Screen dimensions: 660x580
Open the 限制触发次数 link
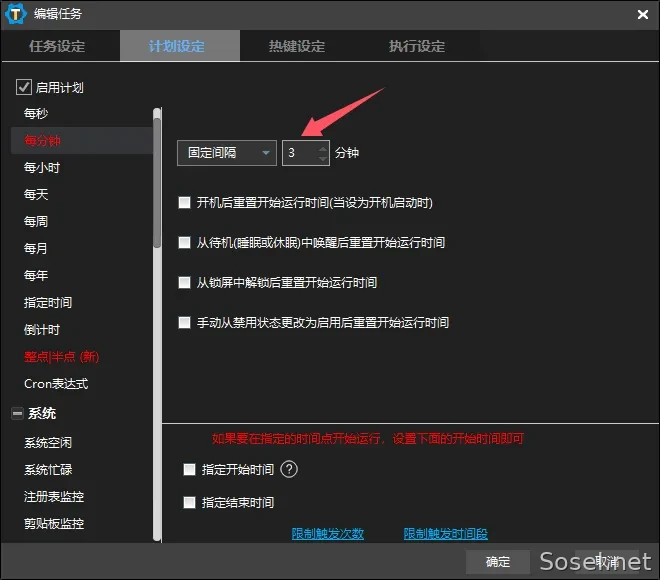(327, 534)
